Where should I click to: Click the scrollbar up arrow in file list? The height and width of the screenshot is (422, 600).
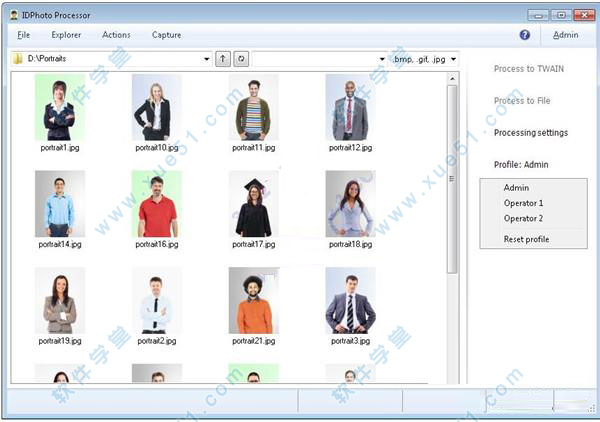(452, 78)
